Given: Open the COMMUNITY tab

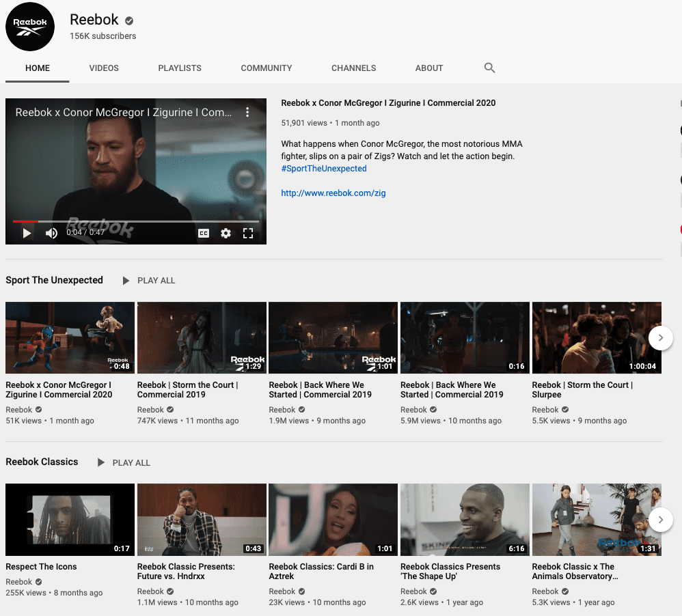Looking at the screenshot, I should (x=267, y=68).
